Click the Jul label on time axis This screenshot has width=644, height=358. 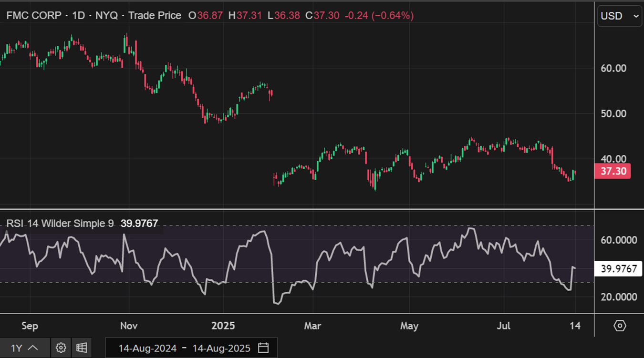(504, 326)
